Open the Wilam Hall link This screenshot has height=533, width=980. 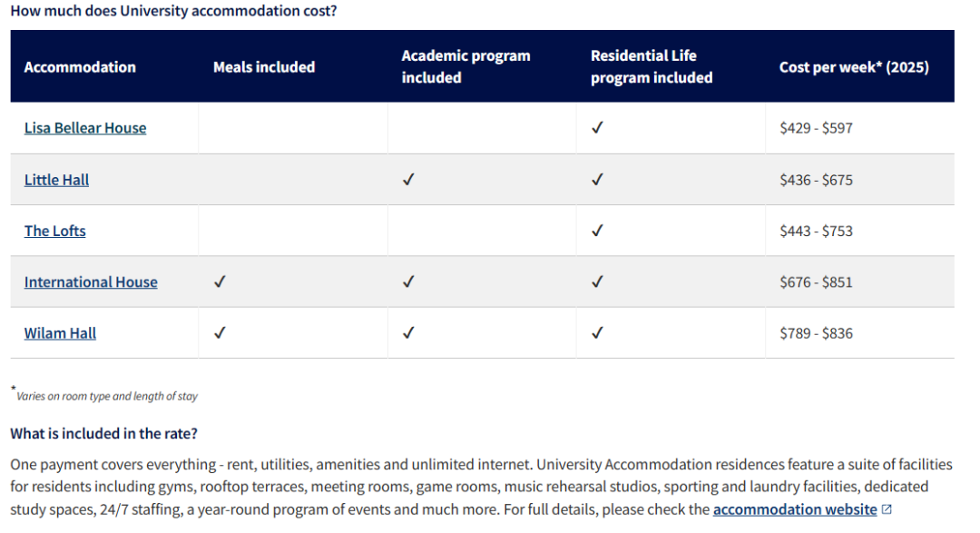[60, 333]
